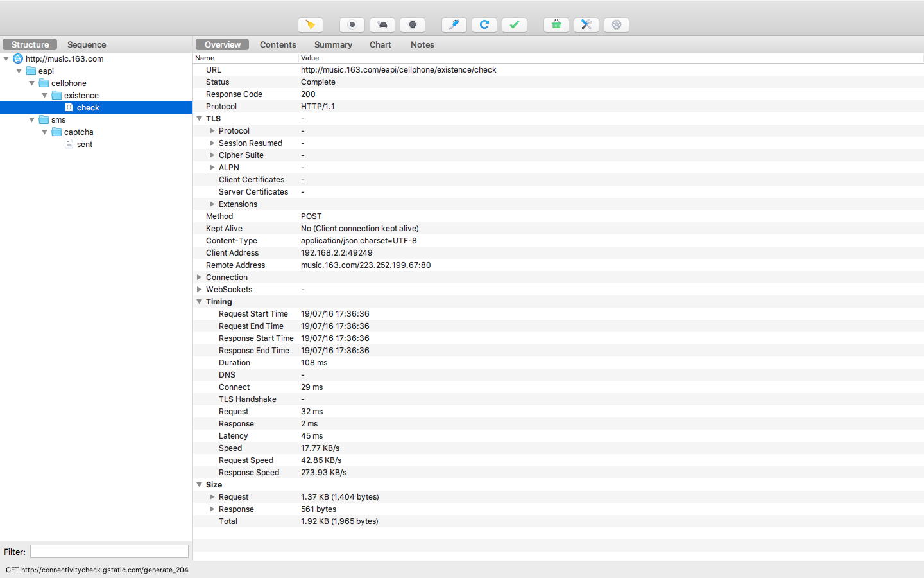Compose a request with the pen icon
The width and height of the screenshot is (924, 578).
coord(454,24)
